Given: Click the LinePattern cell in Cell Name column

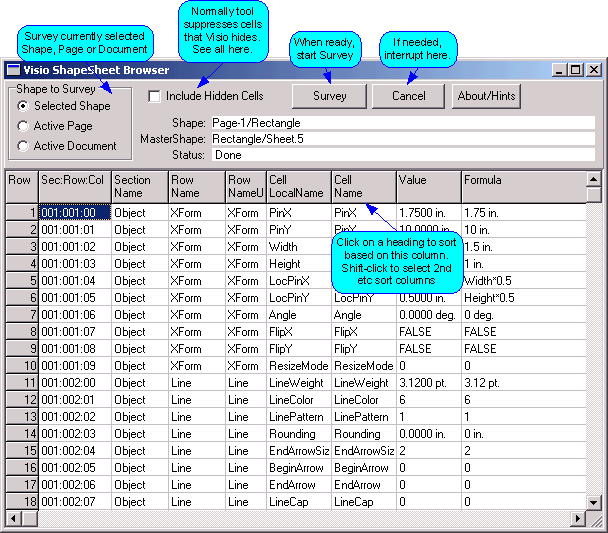Looking at the screenshot, I should (364, 417).
